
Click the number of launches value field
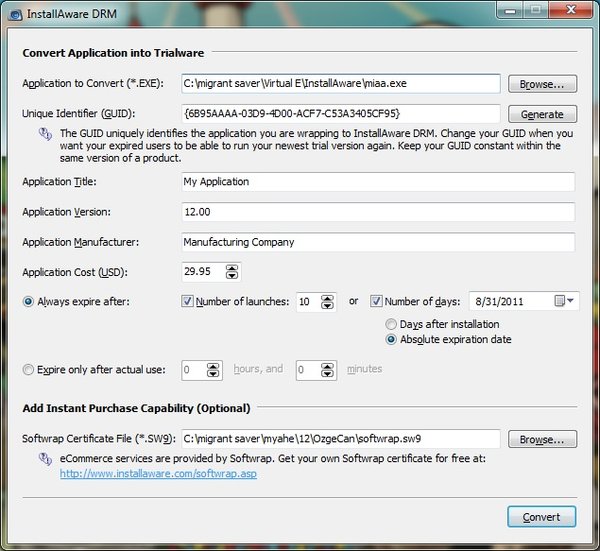(x=308, y=302)
